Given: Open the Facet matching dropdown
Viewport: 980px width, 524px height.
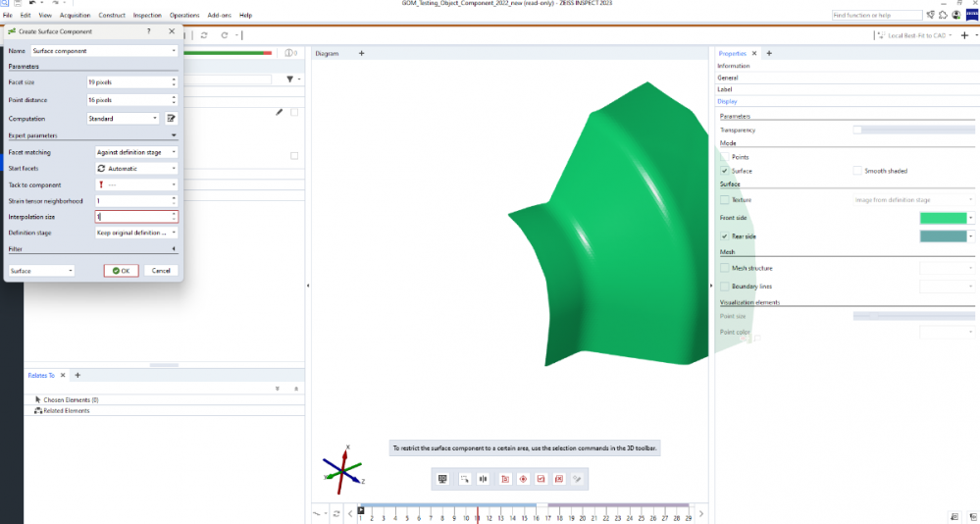Looking at the screenshot, I should (x=136, y=152).
